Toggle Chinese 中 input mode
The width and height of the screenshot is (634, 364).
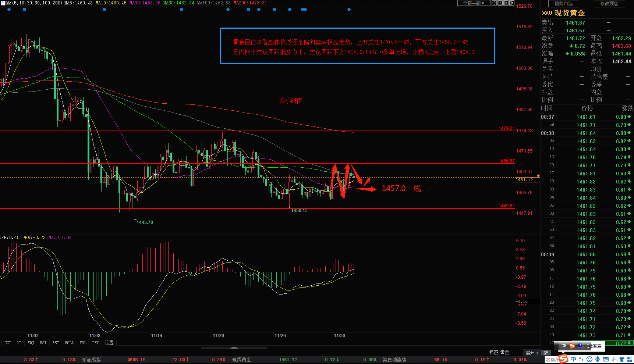click(574, 359)
